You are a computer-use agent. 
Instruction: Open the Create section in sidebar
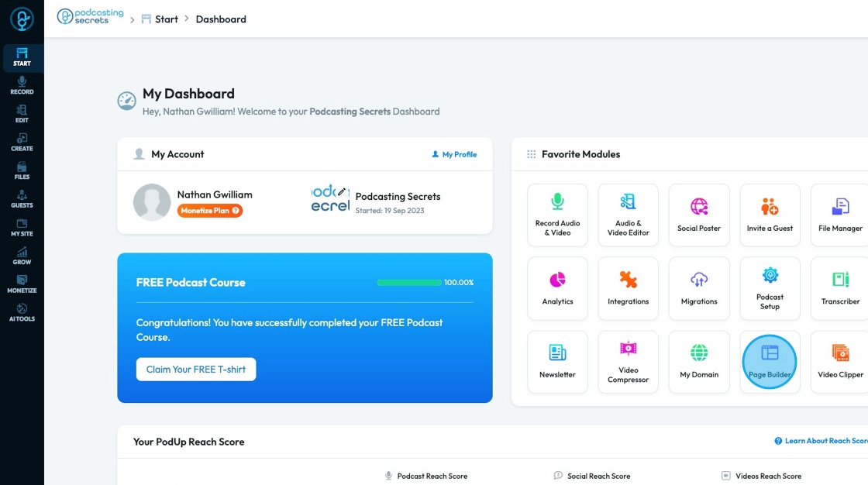22,143
